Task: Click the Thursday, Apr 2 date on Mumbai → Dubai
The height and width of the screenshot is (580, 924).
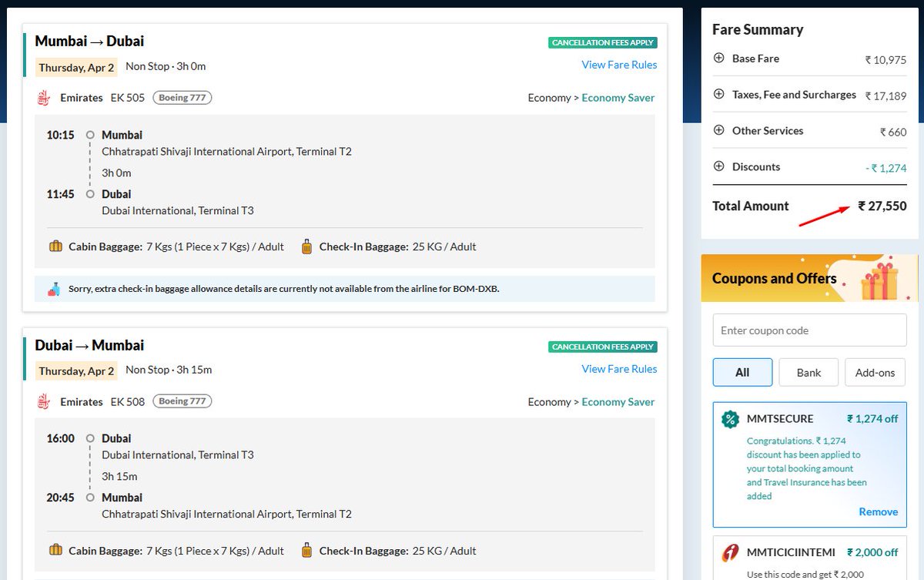Action: coord(76,67)
